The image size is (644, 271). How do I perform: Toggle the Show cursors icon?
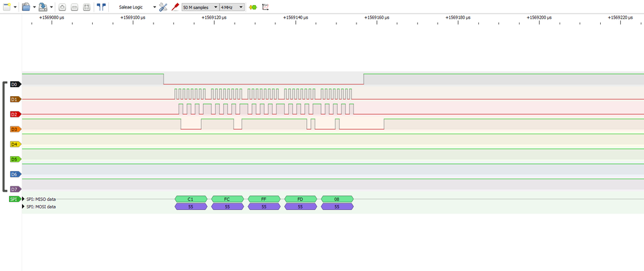pyautogui.click(x=101, y=7)
